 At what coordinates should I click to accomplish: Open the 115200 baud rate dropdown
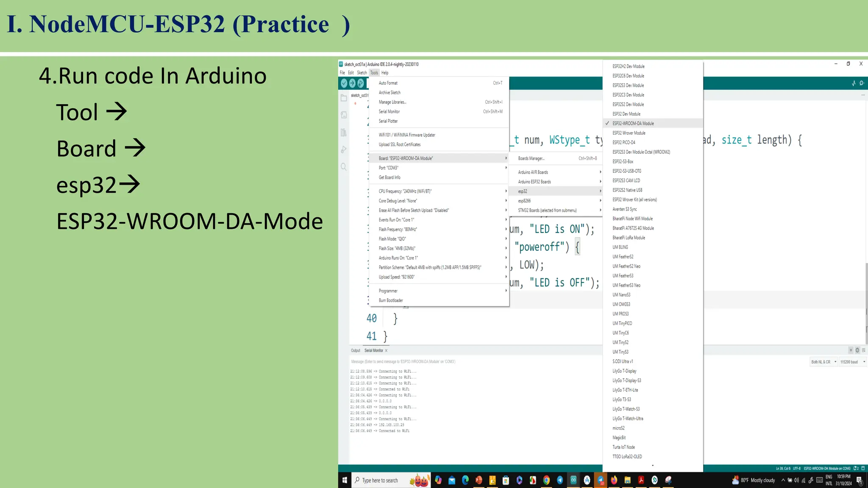pyautogui.click(x=853, y=362)
